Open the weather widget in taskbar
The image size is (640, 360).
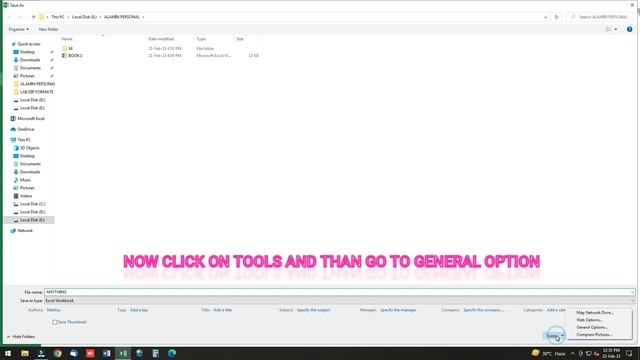coord(549,353)
